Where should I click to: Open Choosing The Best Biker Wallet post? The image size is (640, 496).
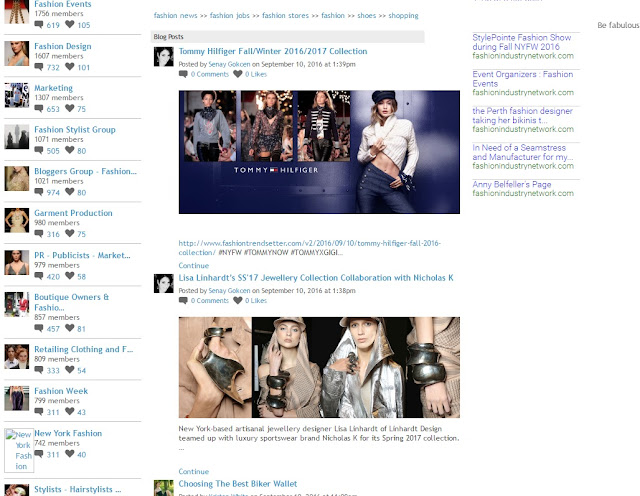point(238,484)
